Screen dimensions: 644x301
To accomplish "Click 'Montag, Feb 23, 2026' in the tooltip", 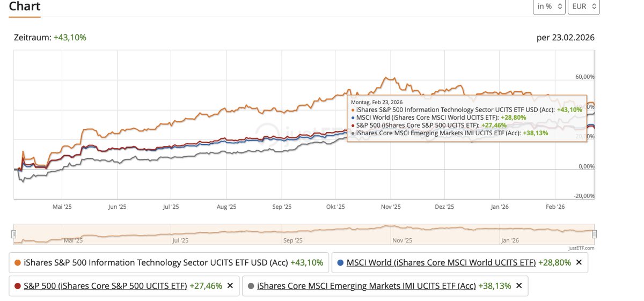I will (x=377, y=102).
